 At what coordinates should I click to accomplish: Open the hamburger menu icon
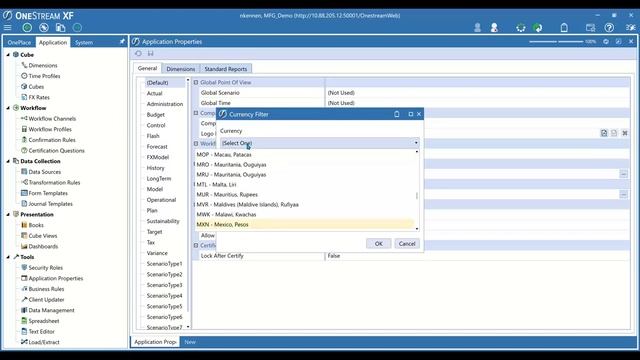click(7, 28)
